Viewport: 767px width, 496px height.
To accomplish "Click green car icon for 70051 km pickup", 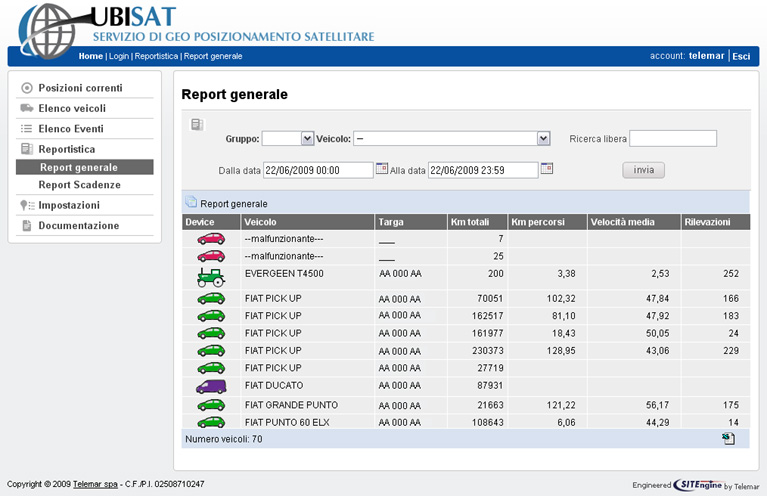I will 211,298.
